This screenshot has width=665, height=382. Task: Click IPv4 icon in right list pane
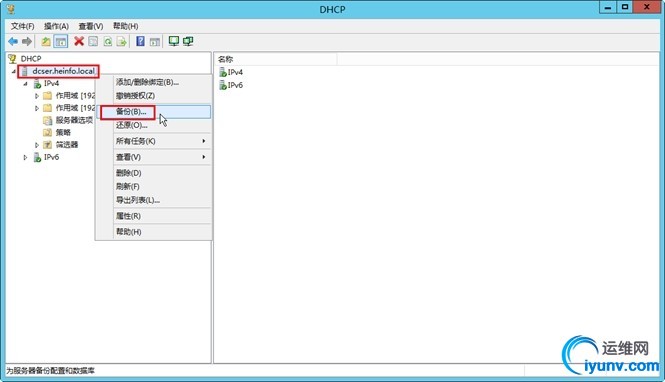pos(223,72)
